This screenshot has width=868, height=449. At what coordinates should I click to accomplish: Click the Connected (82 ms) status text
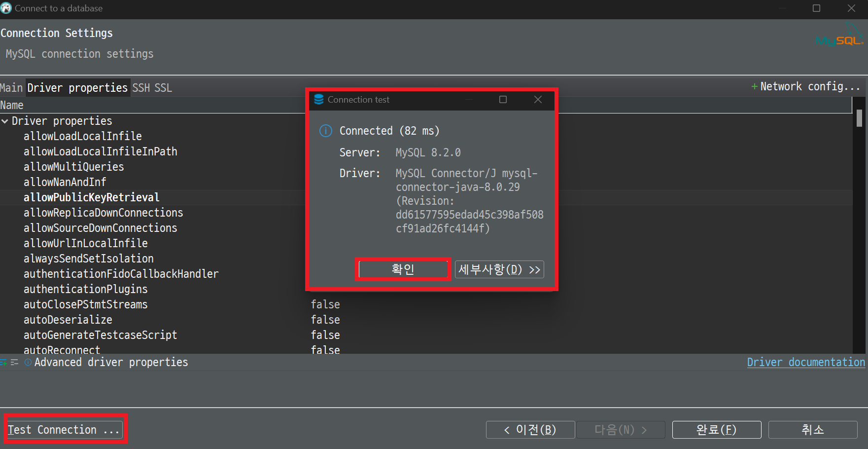389,131
